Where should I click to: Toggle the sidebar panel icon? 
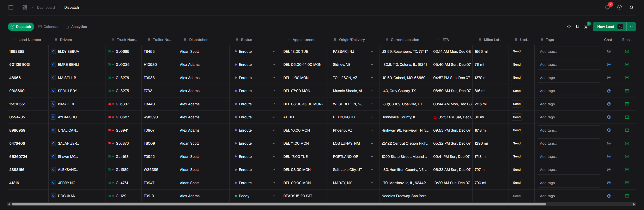point(11,7)
